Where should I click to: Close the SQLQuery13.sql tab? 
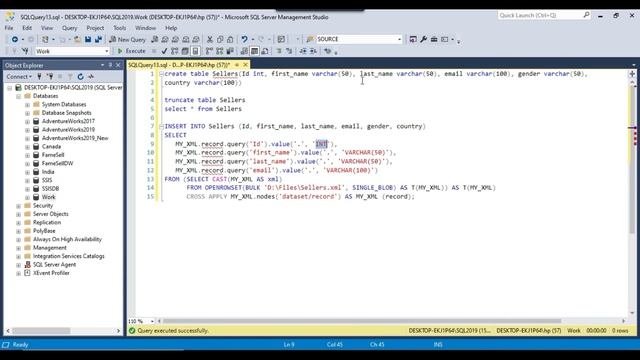[245, 65]
